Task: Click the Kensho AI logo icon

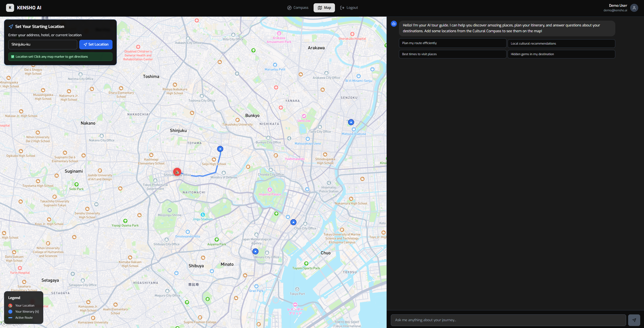Action: point(10,8)
